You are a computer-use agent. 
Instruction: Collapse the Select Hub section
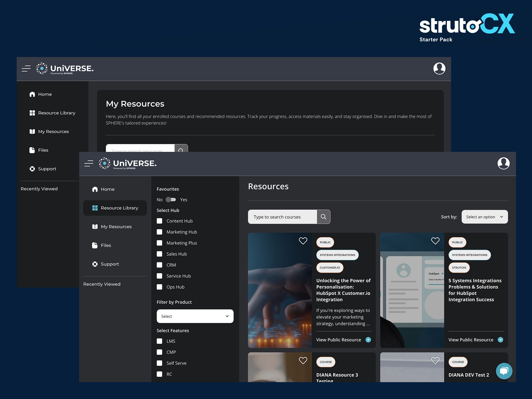[231, 210]
